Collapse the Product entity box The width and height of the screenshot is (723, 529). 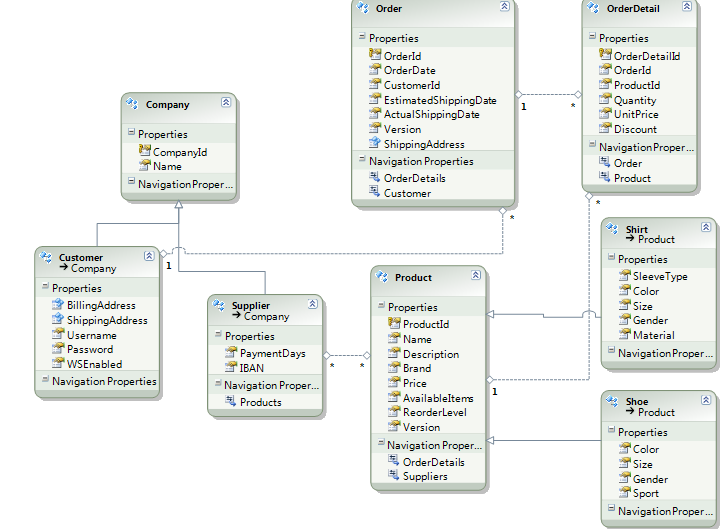pos(475,276)
